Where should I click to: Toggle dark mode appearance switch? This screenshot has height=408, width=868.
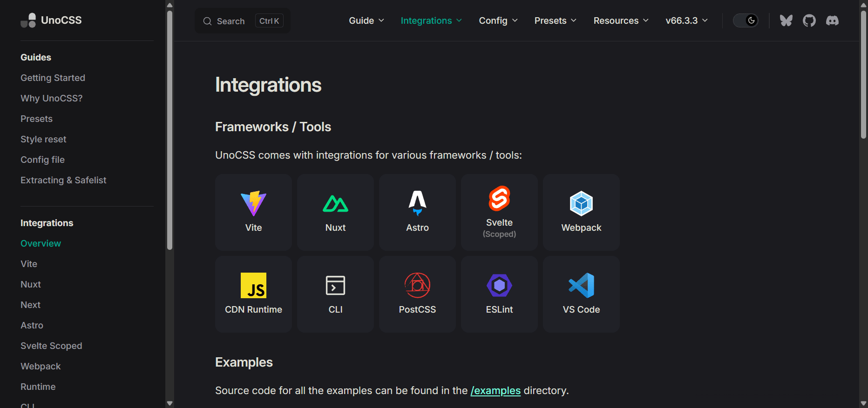click(x=746, y=20)
